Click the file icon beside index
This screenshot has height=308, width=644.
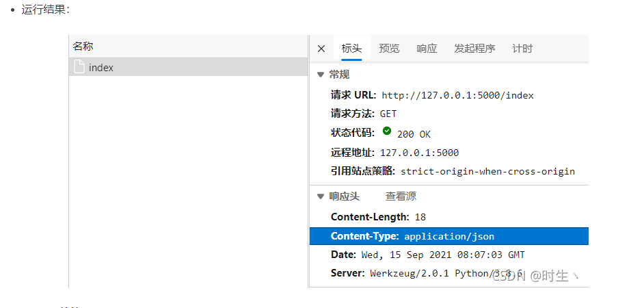click(x=79, y=67)
